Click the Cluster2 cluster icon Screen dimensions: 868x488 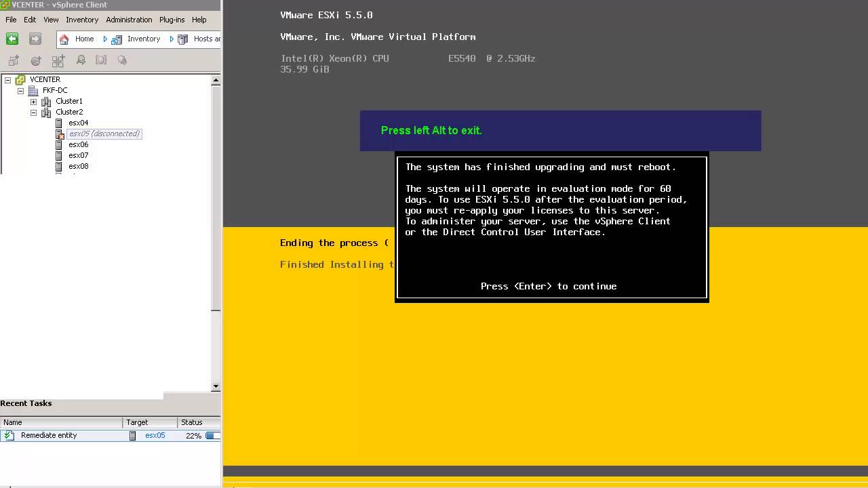[46, 112]
